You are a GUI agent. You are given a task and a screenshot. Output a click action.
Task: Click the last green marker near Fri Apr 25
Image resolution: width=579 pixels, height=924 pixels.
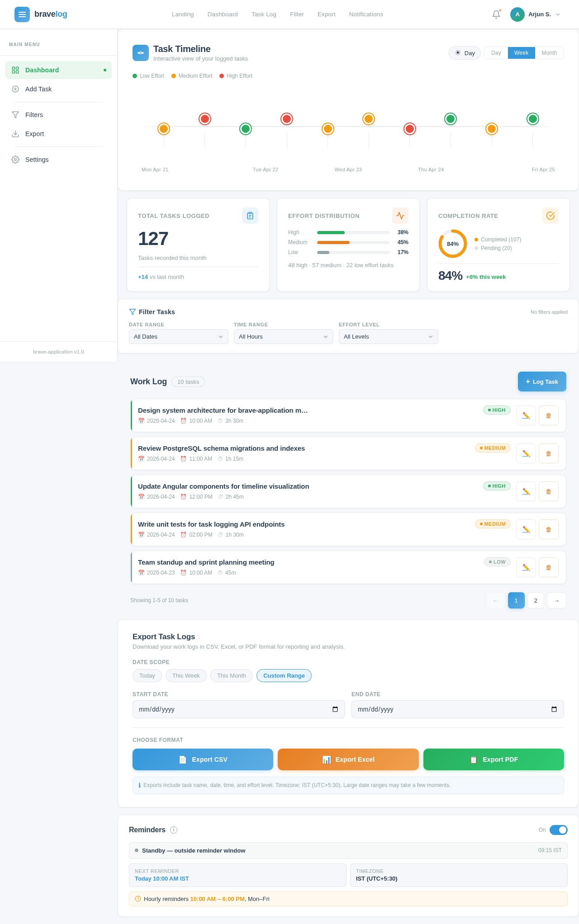click(x=533, y=119)
